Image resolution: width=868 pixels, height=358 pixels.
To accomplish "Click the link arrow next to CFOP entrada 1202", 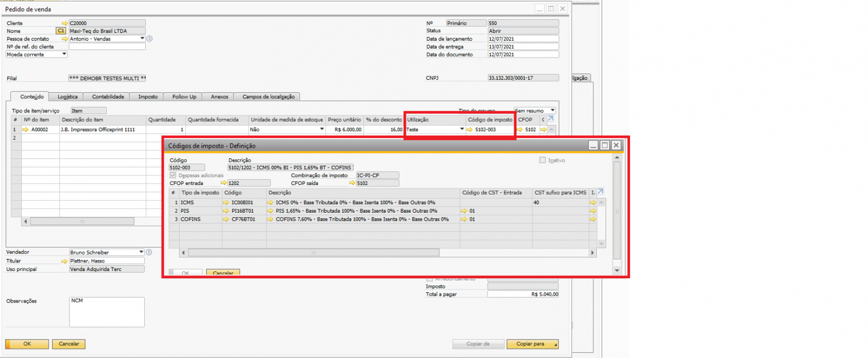I will pos(224,183).
